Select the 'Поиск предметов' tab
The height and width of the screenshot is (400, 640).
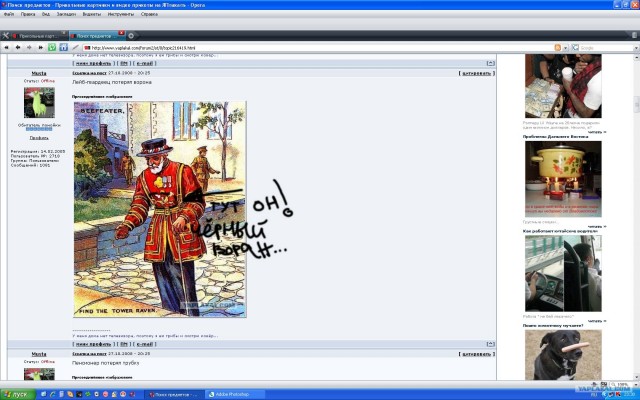coord(95,36)
